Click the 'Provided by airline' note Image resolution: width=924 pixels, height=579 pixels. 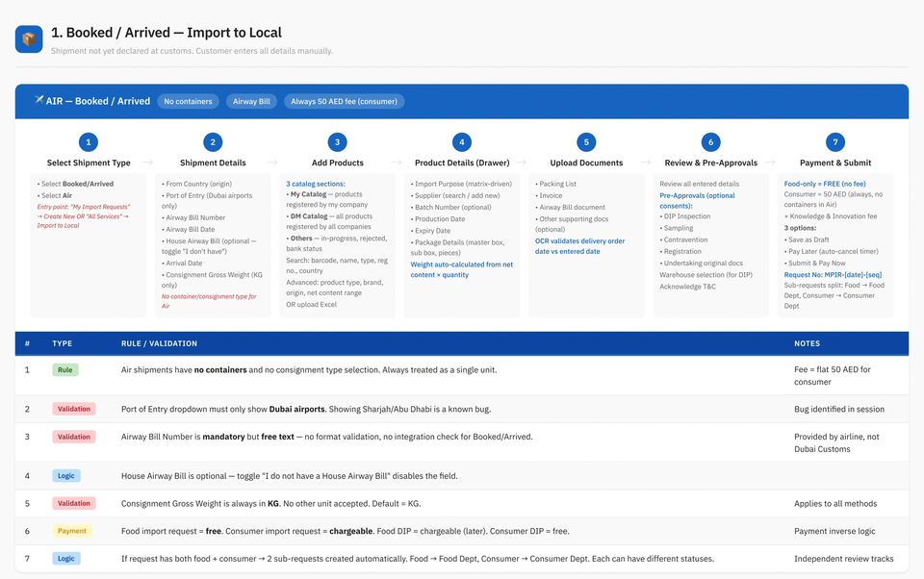[x=836, y=442]
